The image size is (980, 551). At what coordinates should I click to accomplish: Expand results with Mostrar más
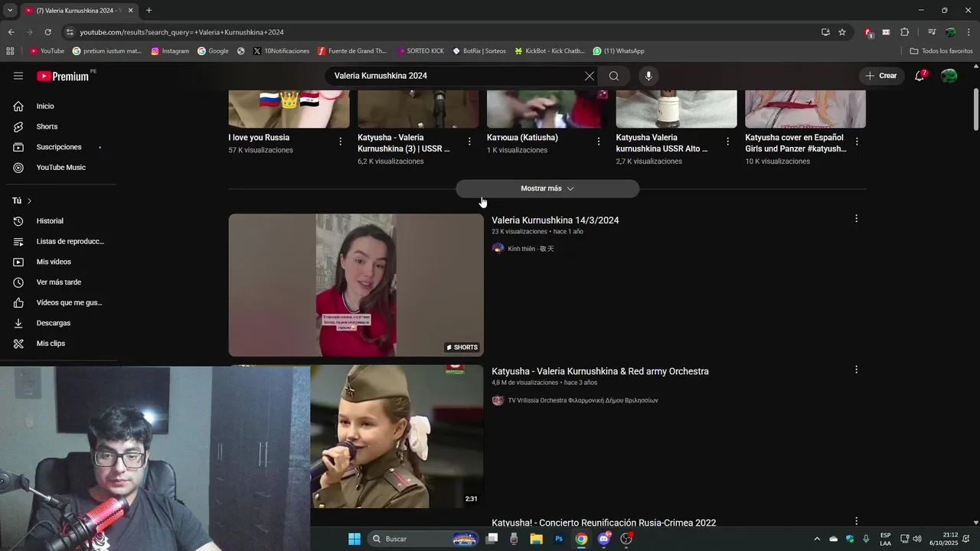pyautogui.click(x=547, y=188)
